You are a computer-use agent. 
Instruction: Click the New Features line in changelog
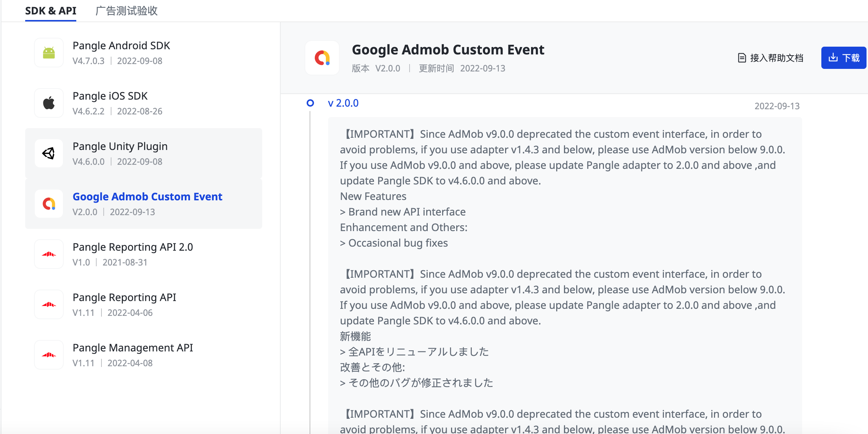click(373, 196)
